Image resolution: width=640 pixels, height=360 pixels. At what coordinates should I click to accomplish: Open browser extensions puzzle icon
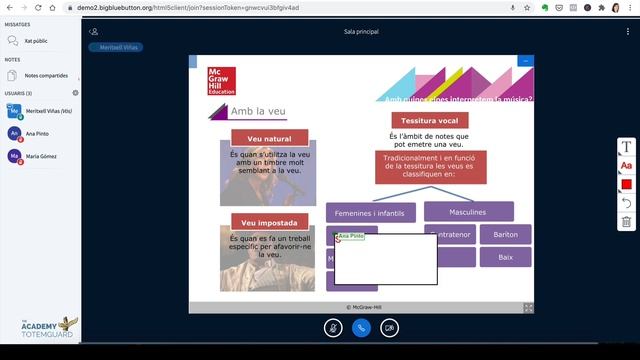click(601, 8)
